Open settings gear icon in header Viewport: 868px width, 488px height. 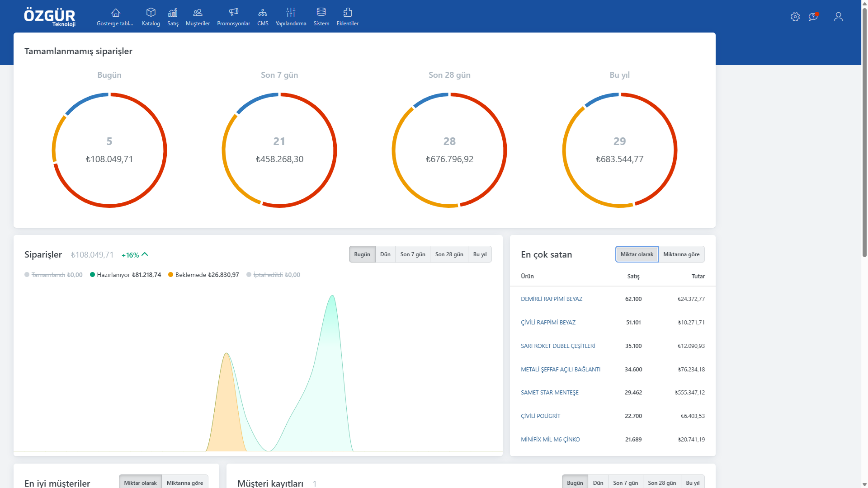click(795, 17)
